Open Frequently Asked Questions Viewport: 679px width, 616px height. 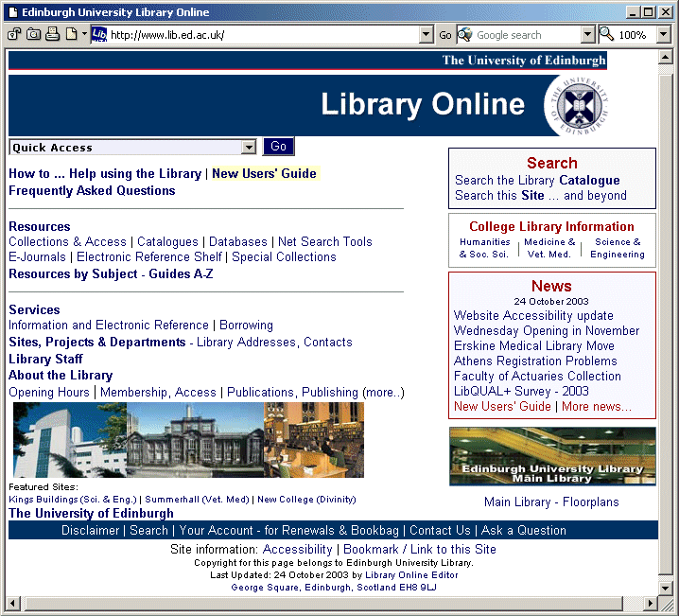[x=92, y=190]
